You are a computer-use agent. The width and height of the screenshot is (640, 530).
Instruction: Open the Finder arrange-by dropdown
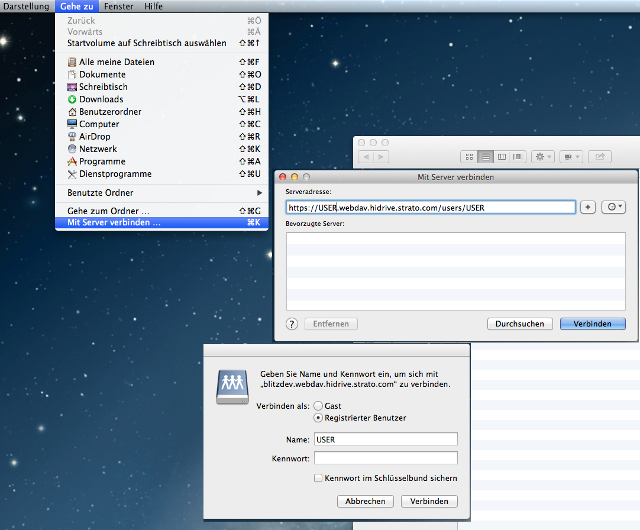[x=571, y=157]
